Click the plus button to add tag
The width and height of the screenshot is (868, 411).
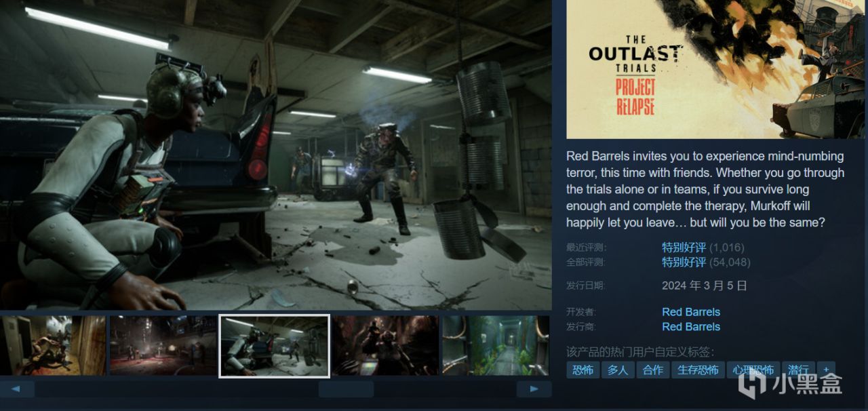(x=826, y=370)
